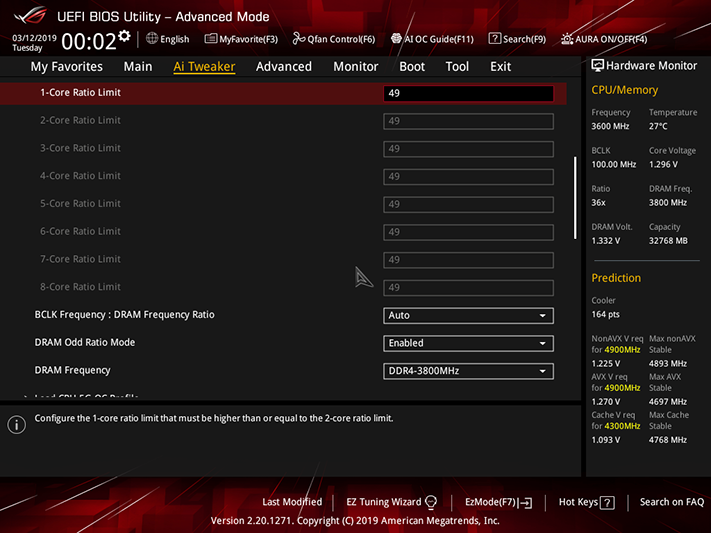Image resolution: width=711 pixels, height=533 pixels.
Task: Open the Exit tab
Action: pos(501,67)
